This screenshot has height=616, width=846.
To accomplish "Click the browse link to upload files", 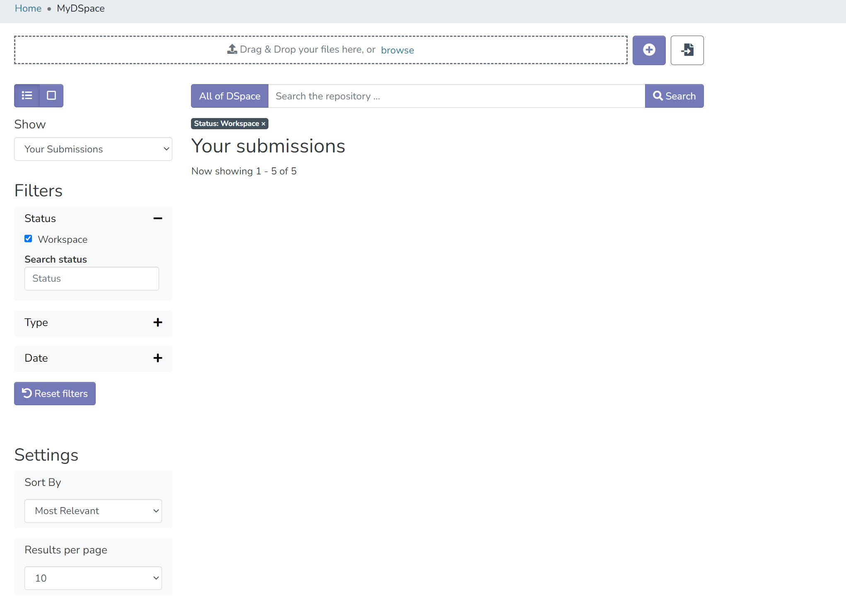I will pyautogui.click(x=397, y=50).
